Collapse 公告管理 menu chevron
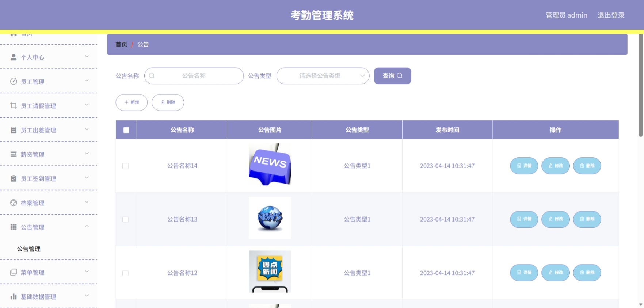Screen dimensions: 644x308 [x=87, y=226]
